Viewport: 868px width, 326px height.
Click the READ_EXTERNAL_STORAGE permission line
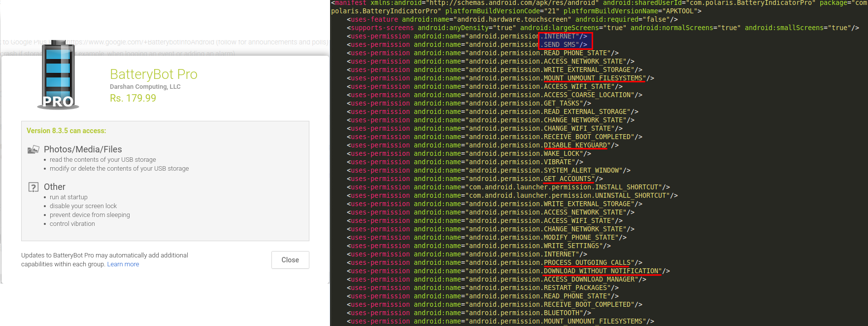(493, 112)
